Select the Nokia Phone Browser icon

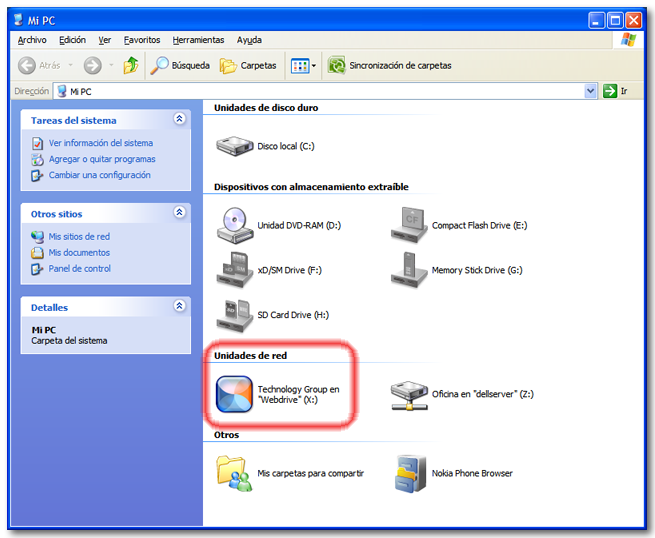click(x=410, y=473)
